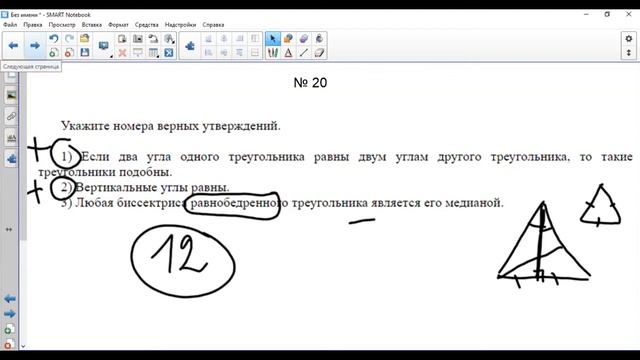Show the screen shade icon
This screenshot has width=640, height=360.
pos(138,53)
